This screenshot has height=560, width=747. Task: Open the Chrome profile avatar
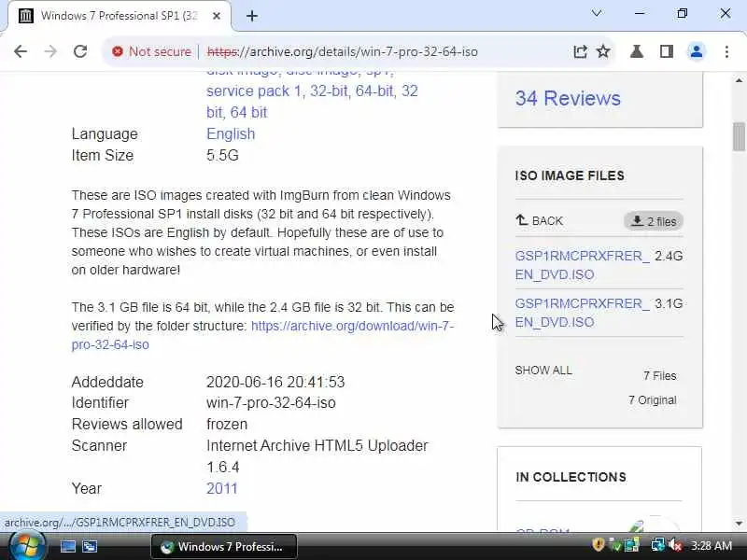[x=696, y=51]
